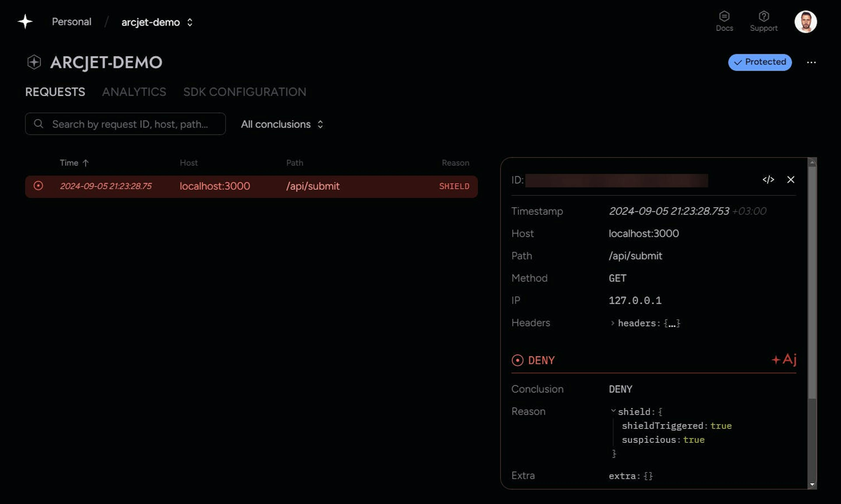Open the All conclusions filter dropdown
This screenshot has width=841, height=504.
click(282, 124)
